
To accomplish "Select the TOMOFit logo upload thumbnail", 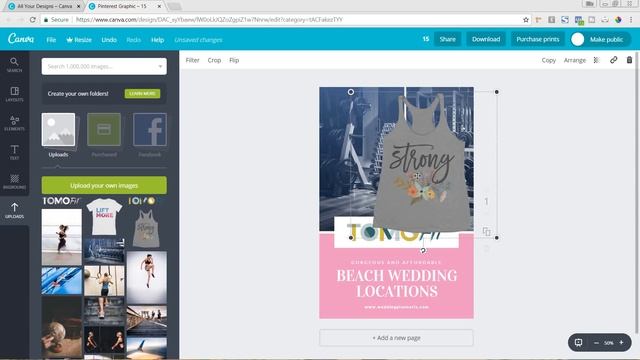I will coord(62,201).
